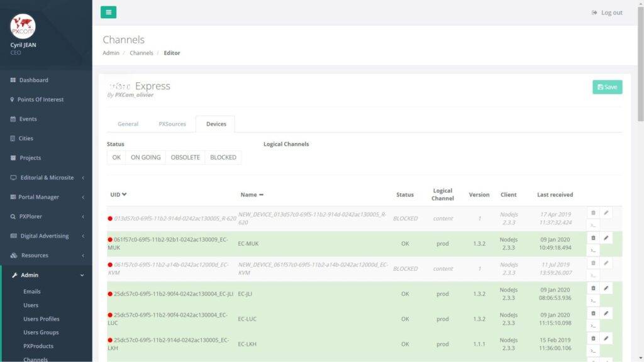Toggle the ON GOING status filter

[x=145, y=157]
